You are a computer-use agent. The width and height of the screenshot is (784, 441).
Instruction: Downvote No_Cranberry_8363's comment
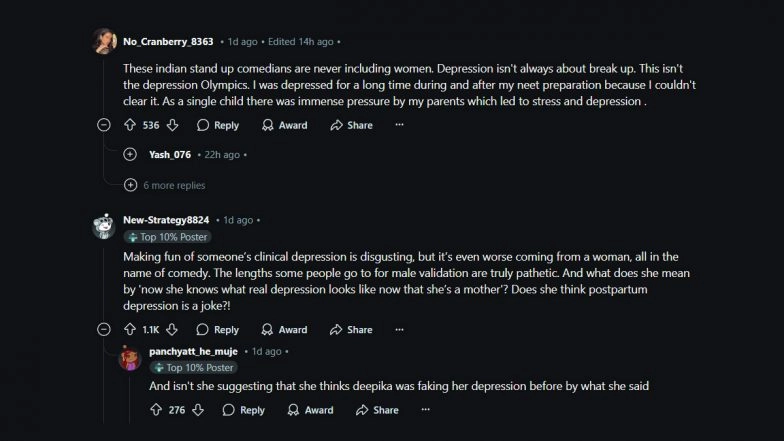tap(172, 125)
